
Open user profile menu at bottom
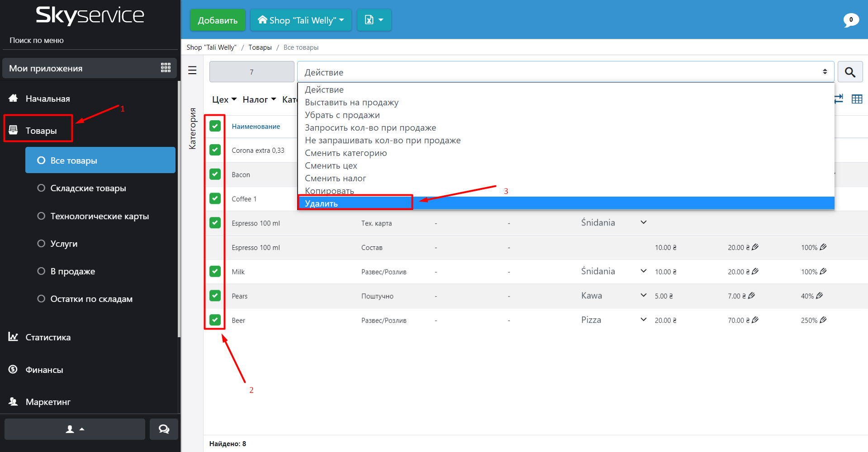pyautogui.click(x=75, y=429)
